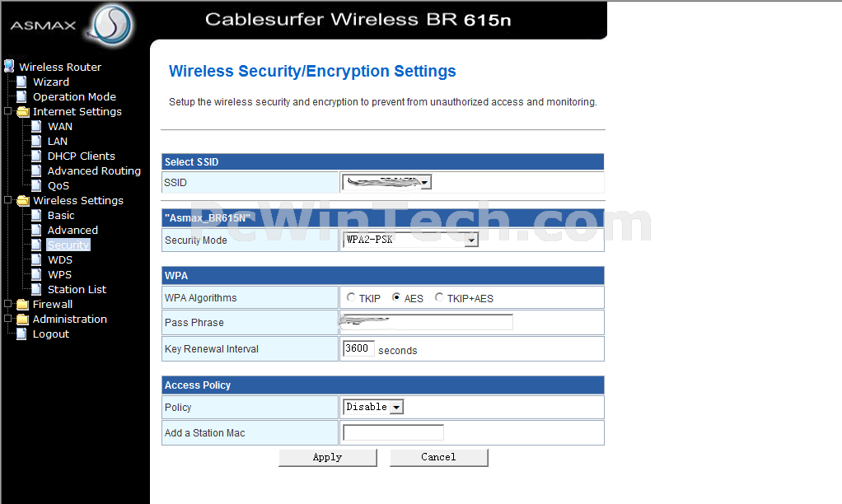The width and height of the screenshot is (842, 504).
Task: Select the TKIP+AES radio button
Action: tap(439, 296)
